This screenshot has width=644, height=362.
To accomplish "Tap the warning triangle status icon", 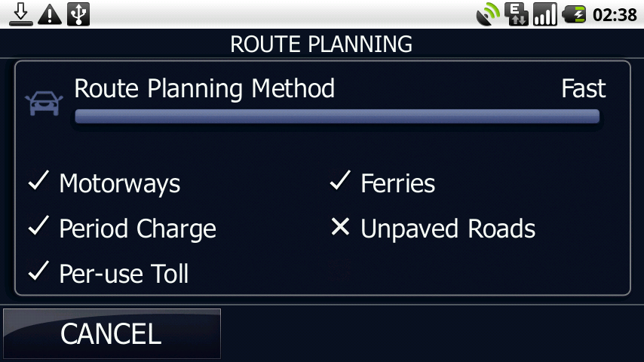I will tap(49, 14).
